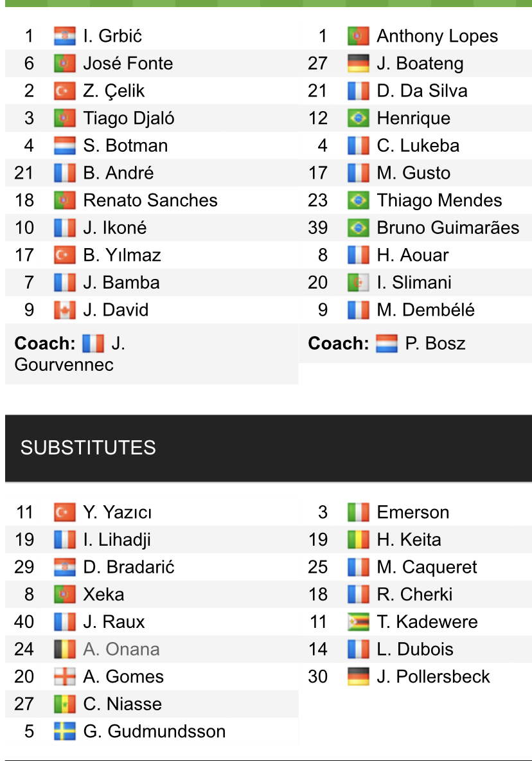The height and width of the screenshot is (761, 532).
Task: Click the SUBSTITUTES section header
Action: point(88,447)
